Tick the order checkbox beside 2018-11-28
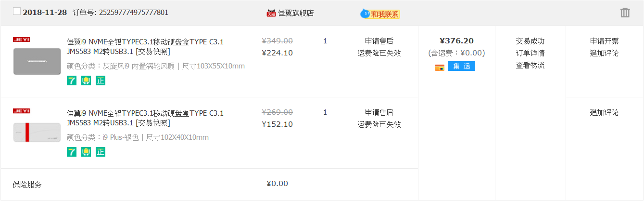 click(17, 11)
